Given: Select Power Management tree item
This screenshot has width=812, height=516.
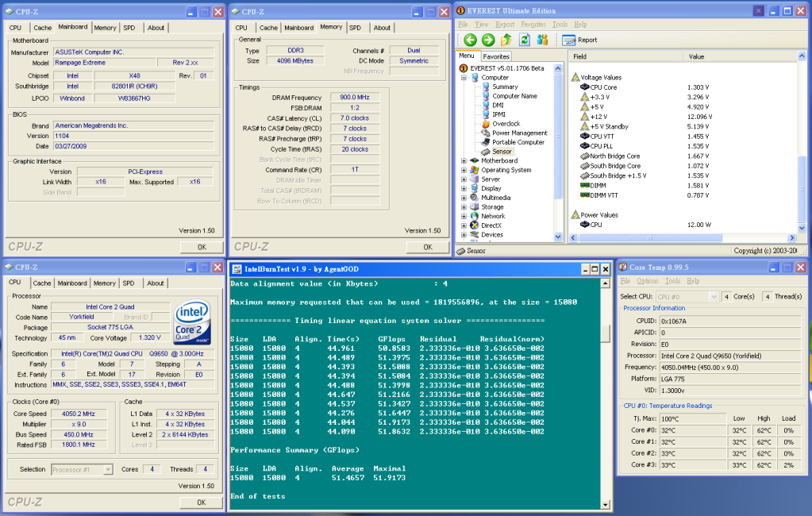Looking at the screenshot, I should [519, 133].
